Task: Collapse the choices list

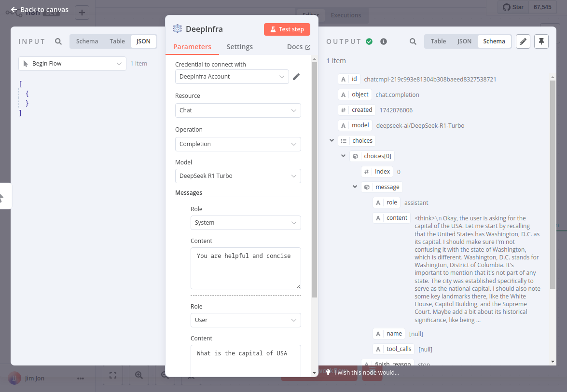Action: click(x=332, y=140)
